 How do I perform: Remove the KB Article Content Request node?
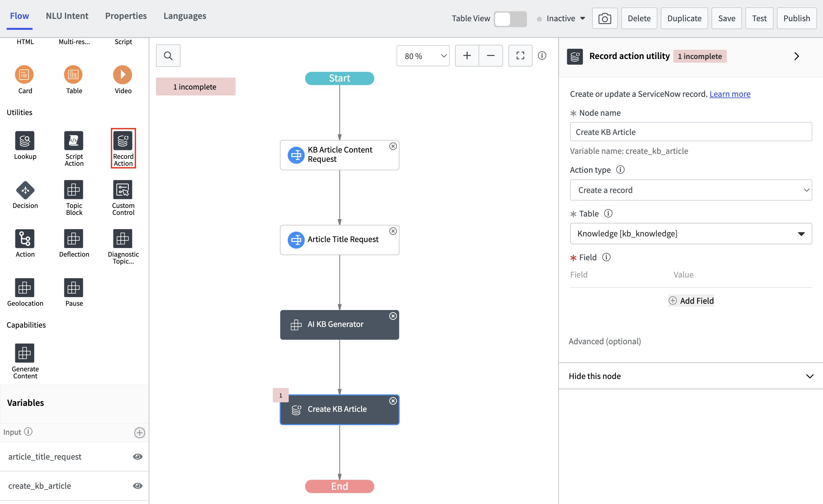(x=393, y=146)
